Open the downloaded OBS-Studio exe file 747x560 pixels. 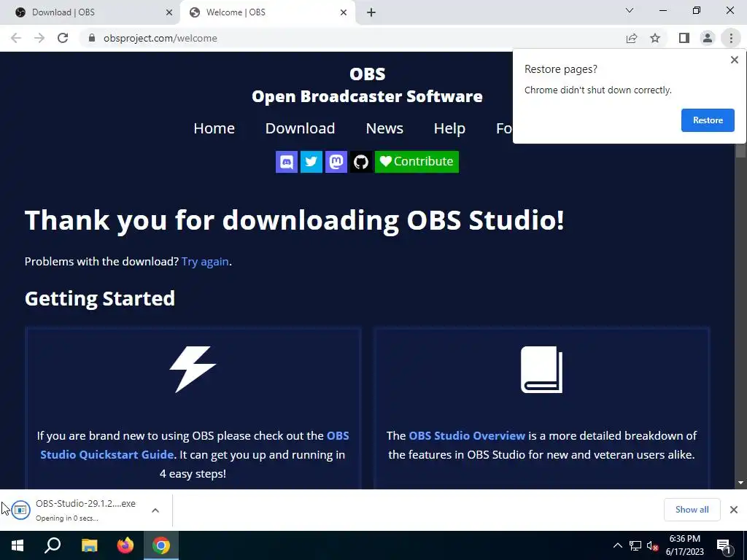[x=76, y=510]
